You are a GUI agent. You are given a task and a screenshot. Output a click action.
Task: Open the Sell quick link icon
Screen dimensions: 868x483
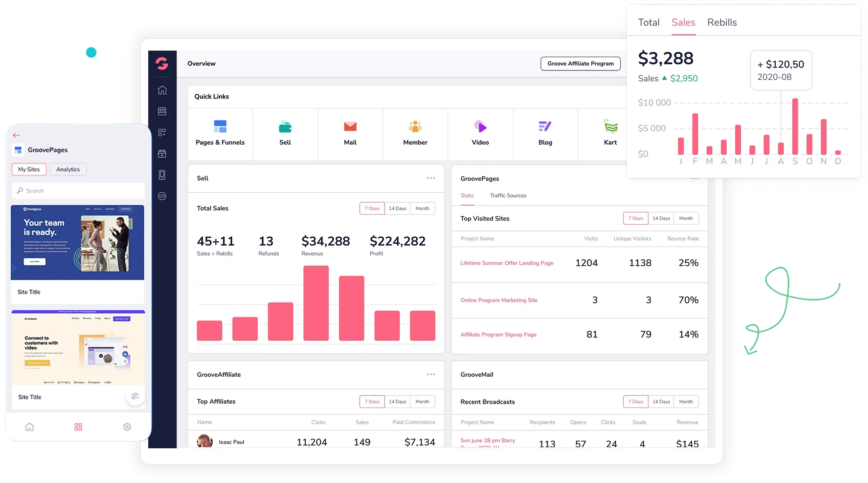click(x=285, y=127)
